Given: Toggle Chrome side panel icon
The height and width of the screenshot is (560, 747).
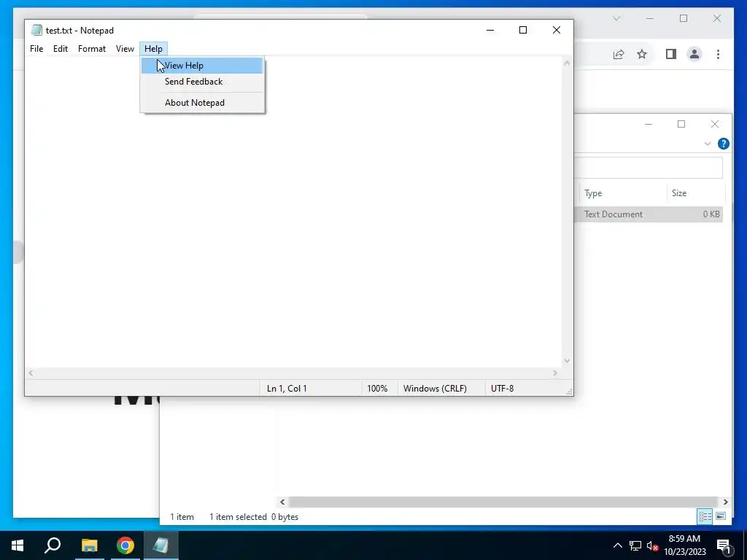Looking at the screenshot, I should 671,54.
